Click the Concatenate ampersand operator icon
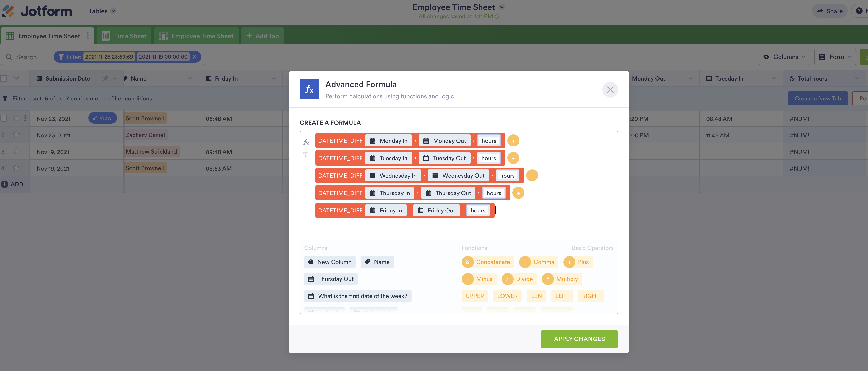Image resolution: width=868 pixels, height=371 pixels. click(467, 262)
